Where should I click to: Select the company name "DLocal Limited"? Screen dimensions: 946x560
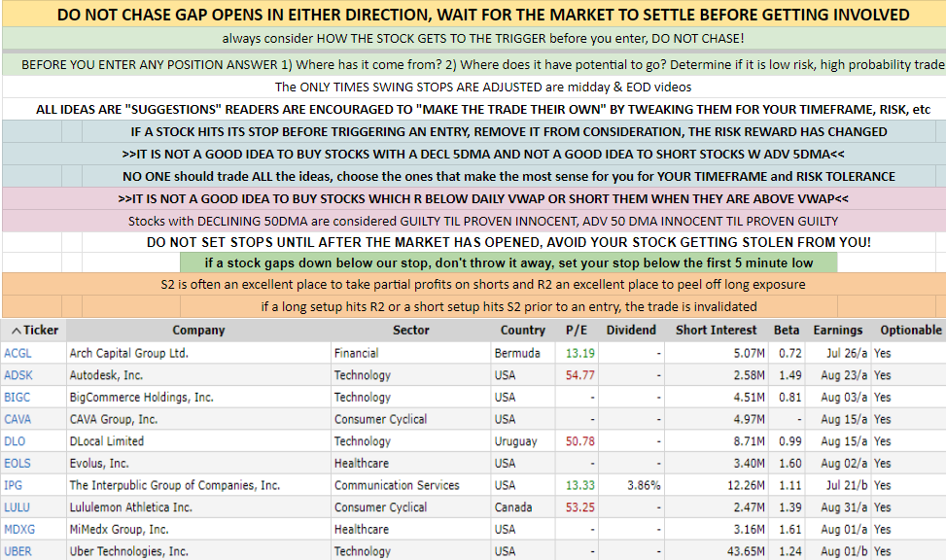coord(107,441)
